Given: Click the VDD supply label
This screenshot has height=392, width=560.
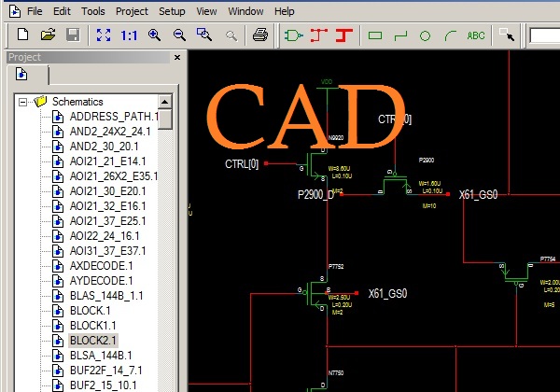Looking at the screenshot, I should pos(327,82).
